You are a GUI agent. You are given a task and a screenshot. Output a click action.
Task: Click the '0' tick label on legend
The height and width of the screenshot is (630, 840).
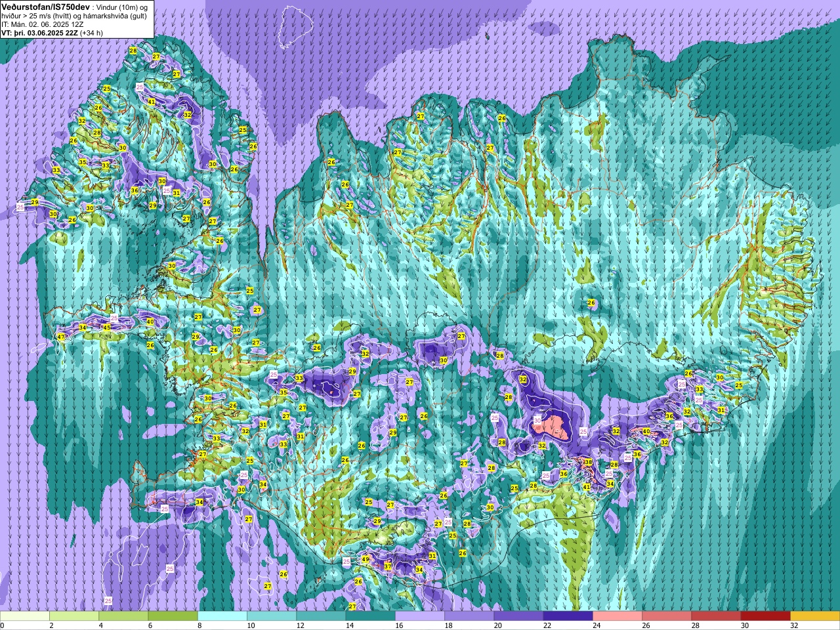pos(2,625)
